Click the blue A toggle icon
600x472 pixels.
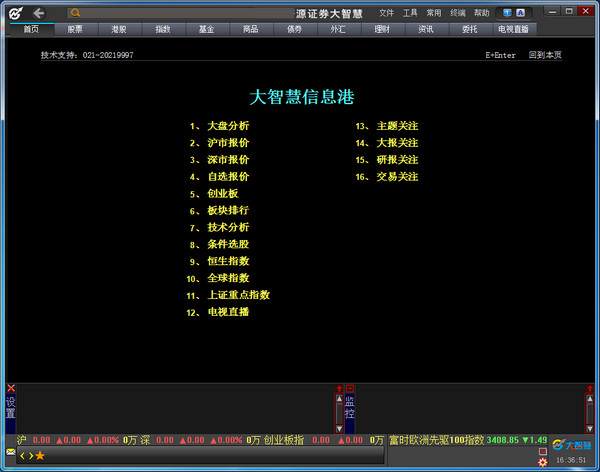[x=520, y=13]
